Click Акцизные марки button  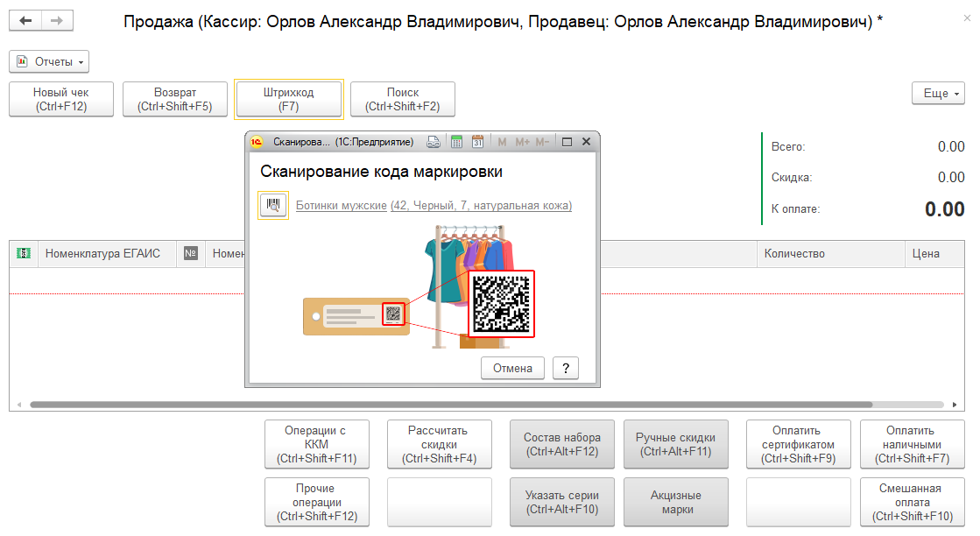point(675,502)
